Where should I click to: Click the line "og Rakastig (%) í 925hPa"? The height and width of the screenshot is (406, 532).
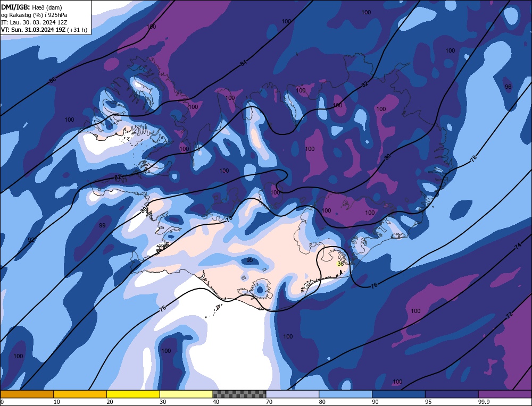point(34,15)
